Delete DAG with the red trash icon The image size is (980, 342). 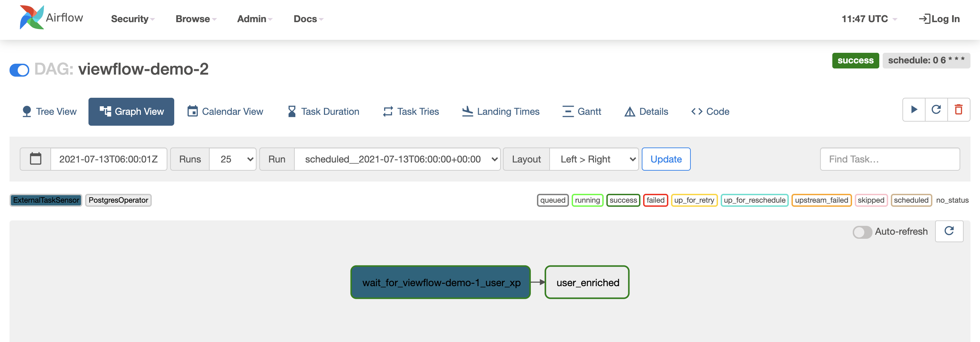click(959, 110)
